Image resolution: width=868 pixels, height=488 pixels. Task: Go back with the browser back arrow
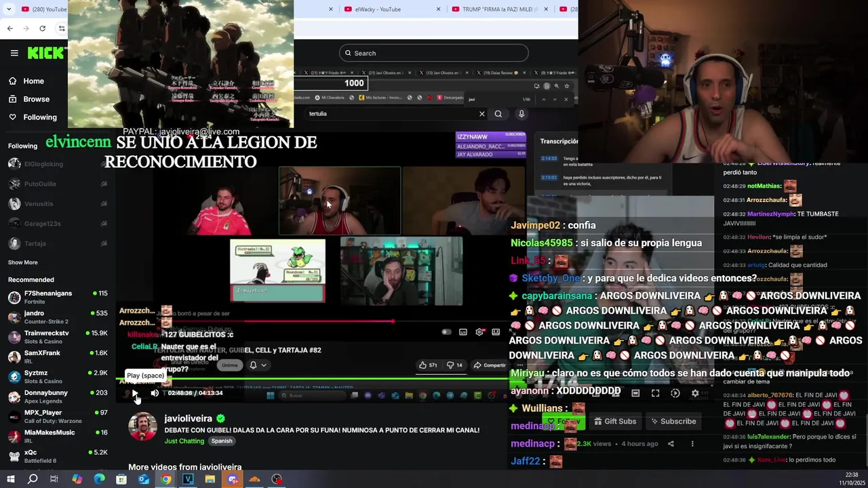click(x=9, y=28)
